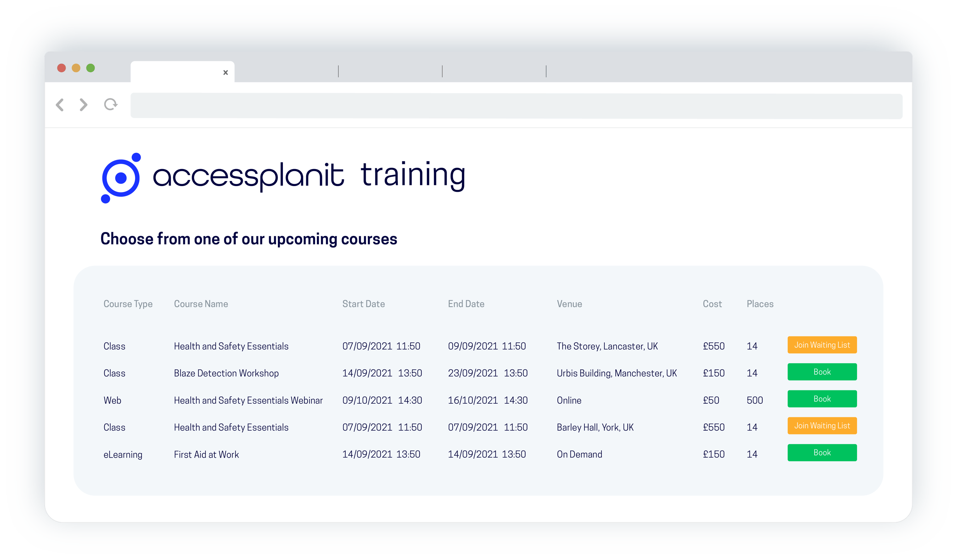Viewport: 957px width, 560px height.
Task: Select the third empty browser tab
Action: coord(389,72)
